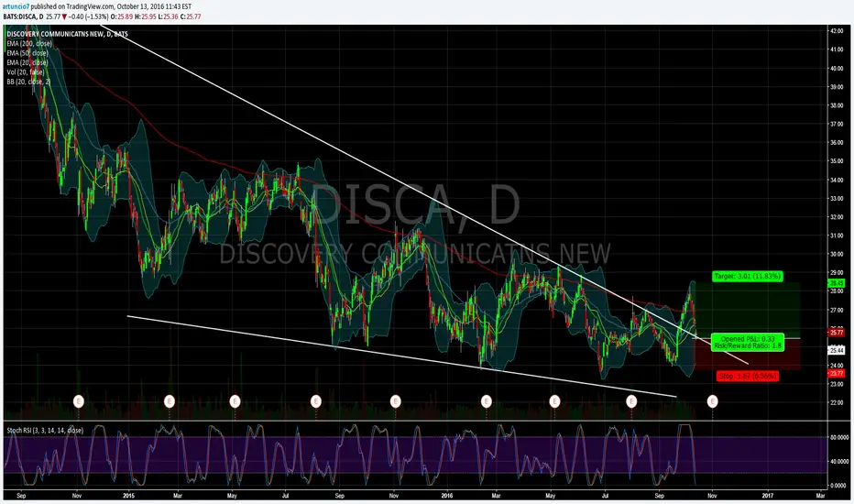Image resolution: width=854 pixels, height=504 pixels.
Task: Click the 2016 label on the time axis
Action: (x=446, y=496)
